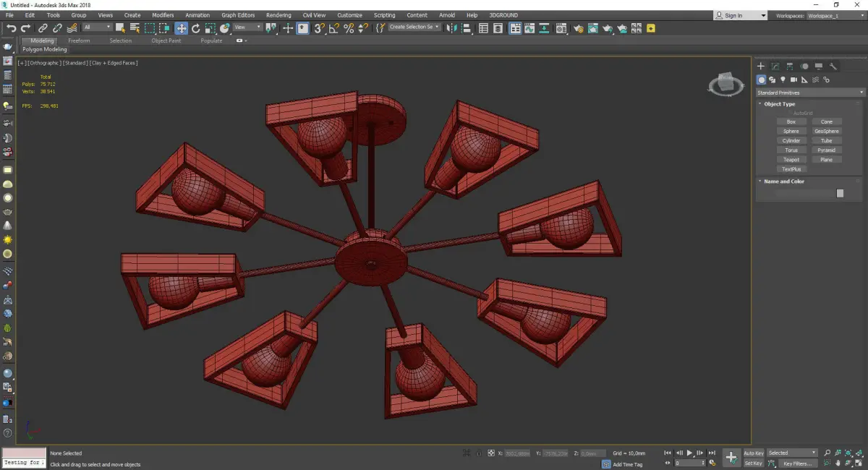The width and height of the screenshot is (868, 470).
Task: Click Bind to Space Warp icon
Action: (x=71, y=28)
